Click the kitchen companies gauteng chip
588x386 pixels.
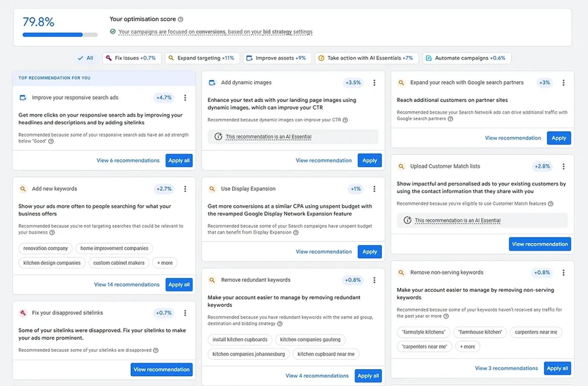(x=310, y=340)
